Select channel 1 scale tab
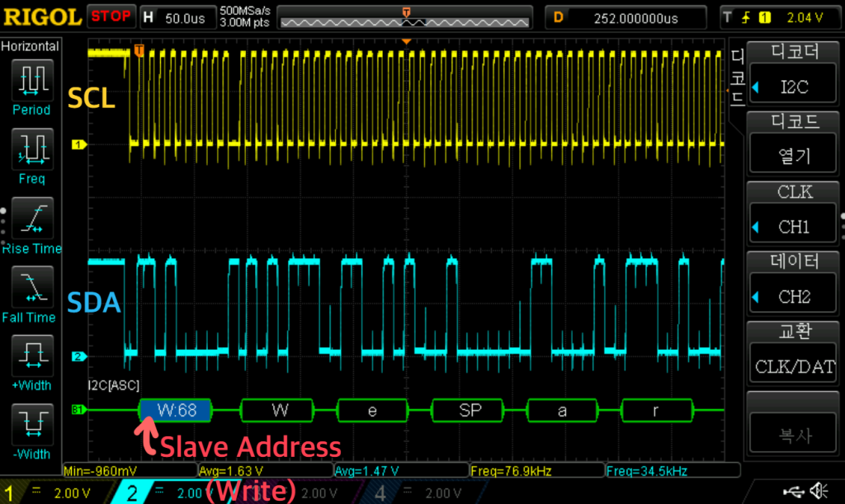Image resolution: width=845 pixels, height=504 pixels. (x=57, y=492)
